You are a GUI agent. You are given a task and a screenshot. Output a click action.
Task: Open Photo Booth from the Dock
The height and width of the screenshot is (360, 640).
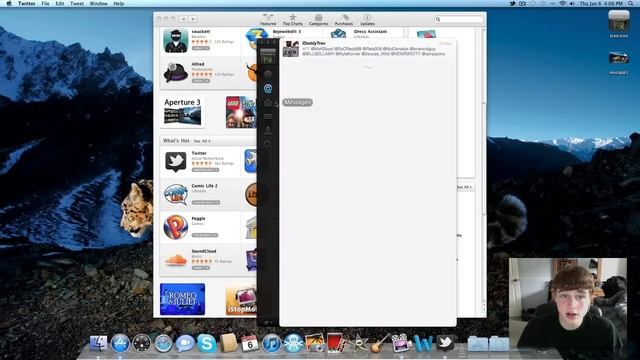[x=336, y=343]
